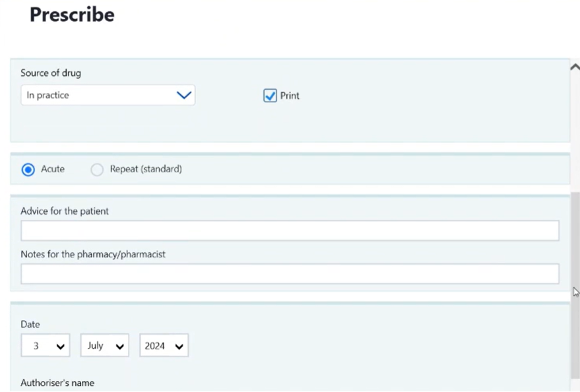This screenshot has height=392, width=580.
Task: Open the year dropdown showing 2024
Action: tap(164, 345)
